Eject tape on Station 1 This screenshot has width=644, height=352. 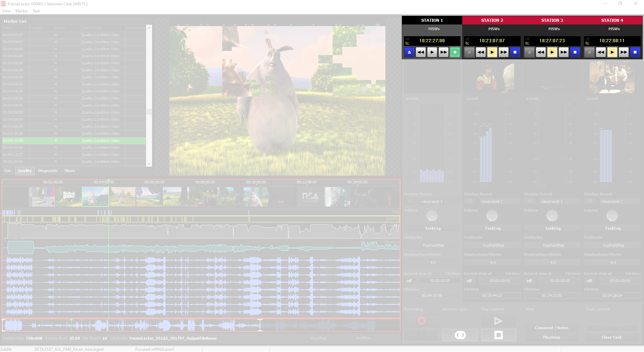pos(409,52)
